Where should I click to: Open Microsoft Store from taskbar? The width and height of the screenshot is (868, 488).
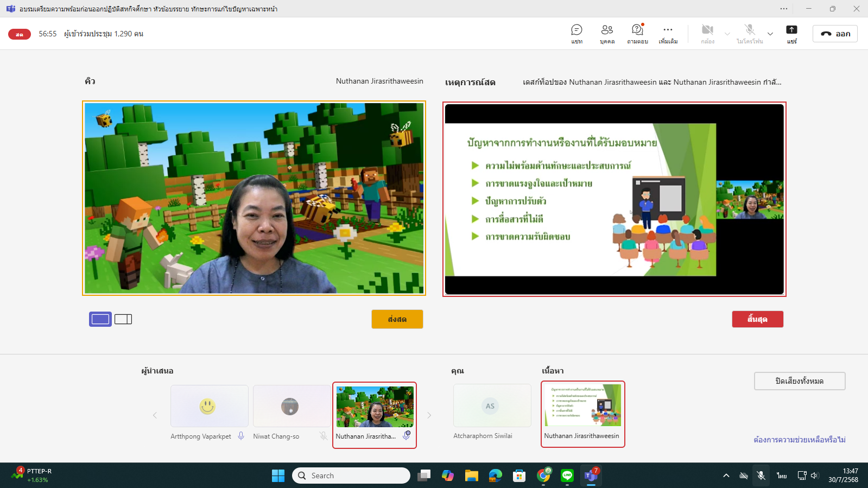[519, 476]
